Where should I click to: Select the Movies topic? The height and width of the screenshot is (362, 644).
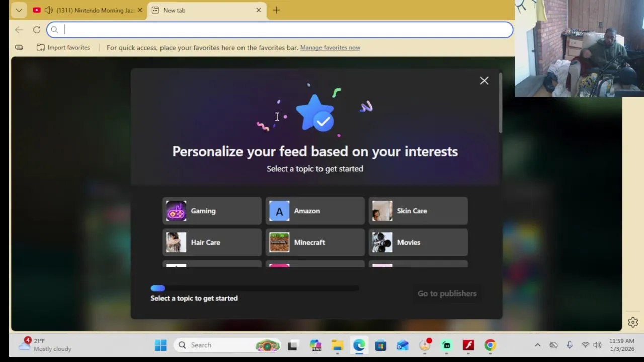418,242
